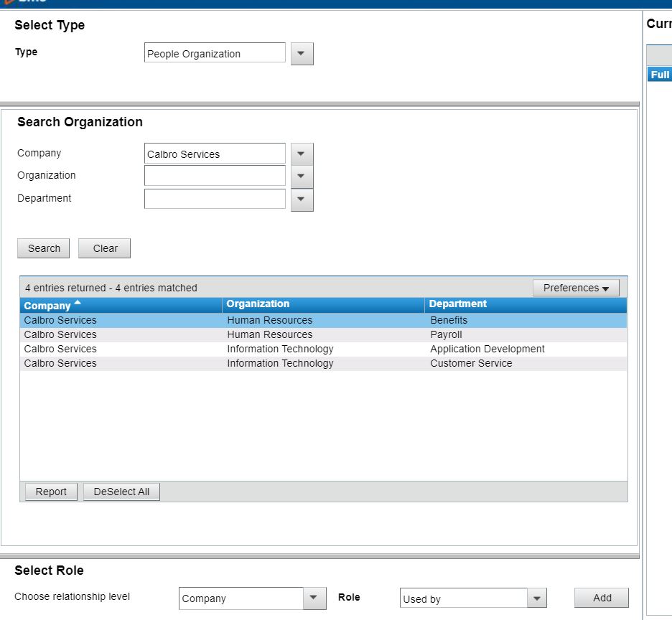Screen dimensions: 672x620
Task: Click the relationship level field showing Company
Action: coord(241,598)
